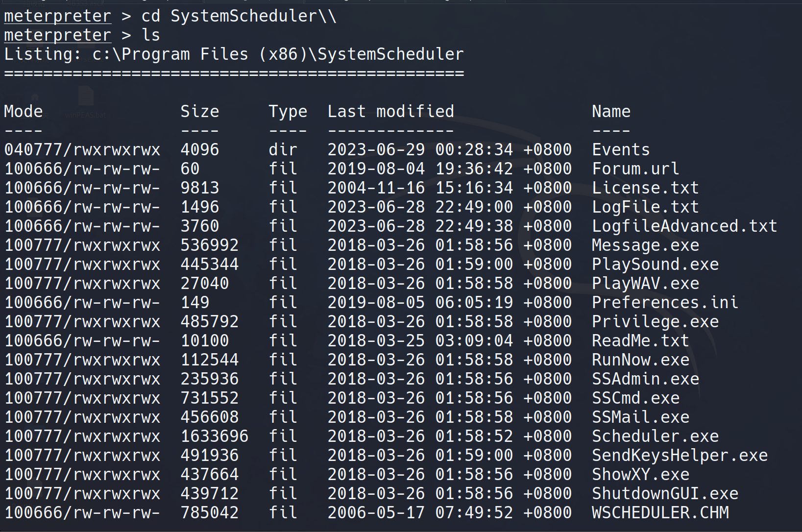Click the SendKeysHelper.exe file name
The height and width of the screenshot is (532, 802).
tap(679, 455)
